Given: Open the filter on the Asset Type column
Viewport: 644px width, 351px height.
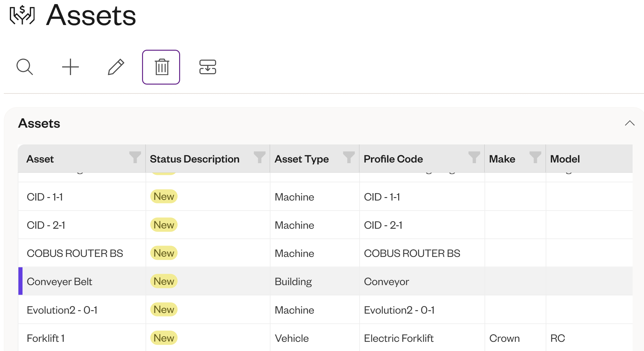Looking at the screenshot, I should [348, 157].
